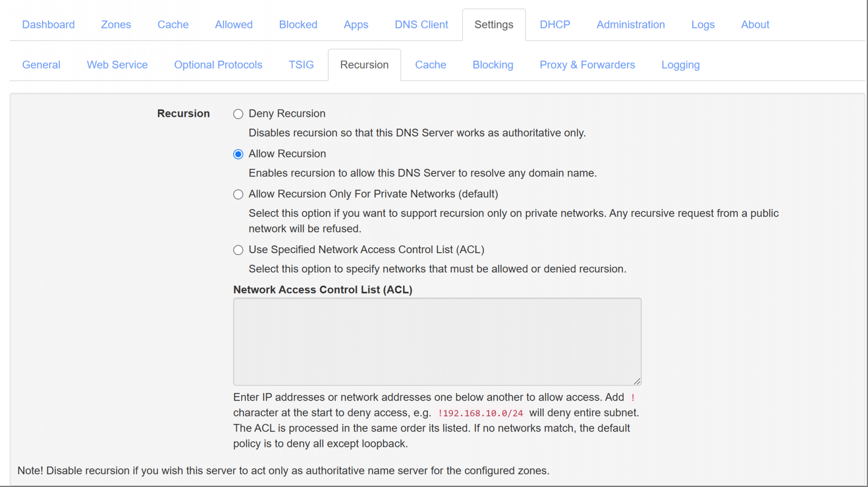Image resolution: width=868 pixels, height=487 pixels.
Task: Open the Administration section
Action: click(630, 24)
